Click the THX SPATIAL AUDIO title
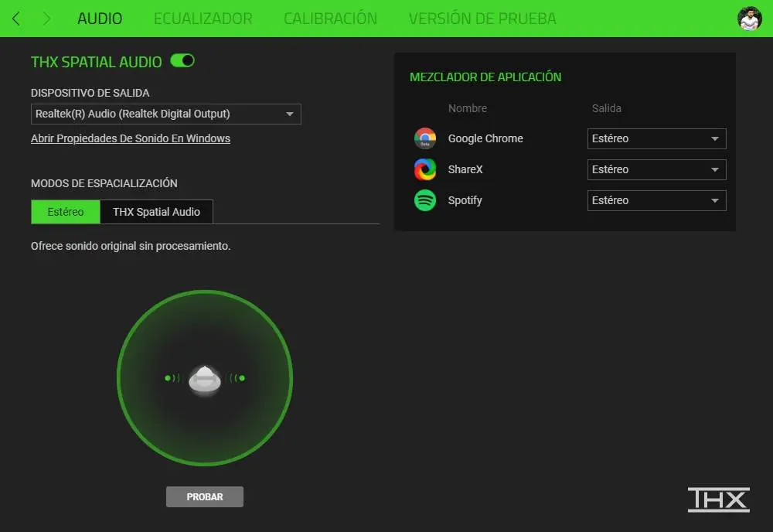The image size is (773, 532). [96, 62]
